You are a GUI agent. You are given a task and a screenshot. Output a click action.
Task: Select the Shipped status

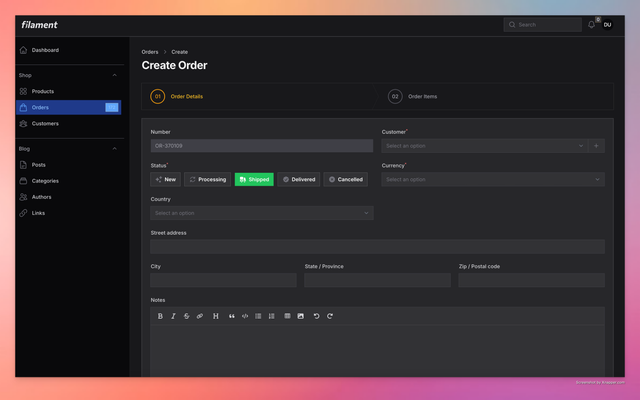point(254,180)
